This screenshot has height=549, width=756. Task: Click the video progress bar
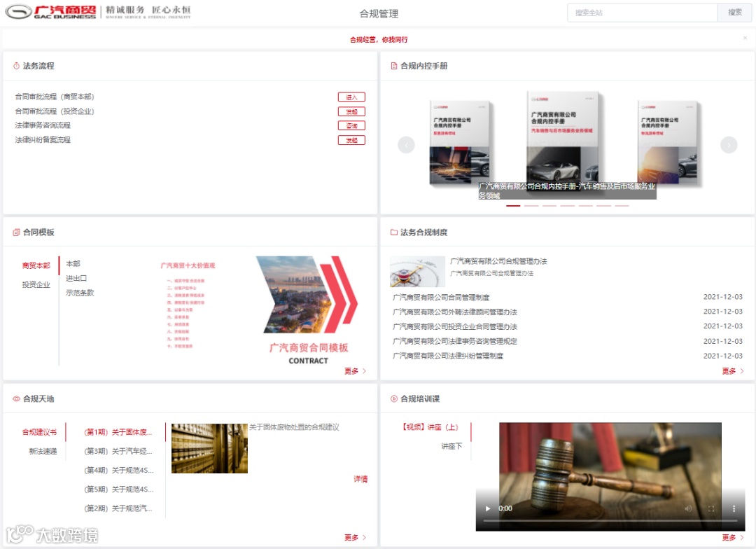point(610,521)
